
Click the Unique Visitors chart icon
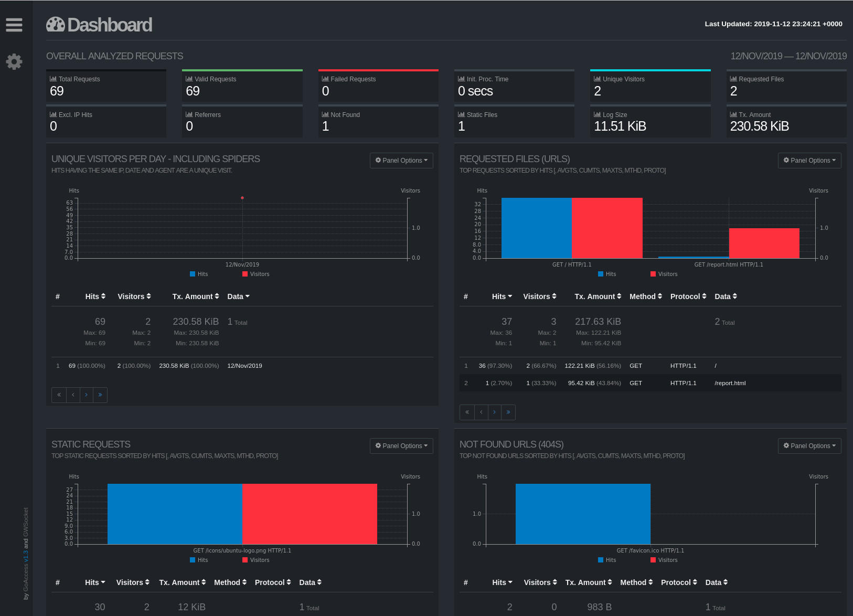(597, 79)
